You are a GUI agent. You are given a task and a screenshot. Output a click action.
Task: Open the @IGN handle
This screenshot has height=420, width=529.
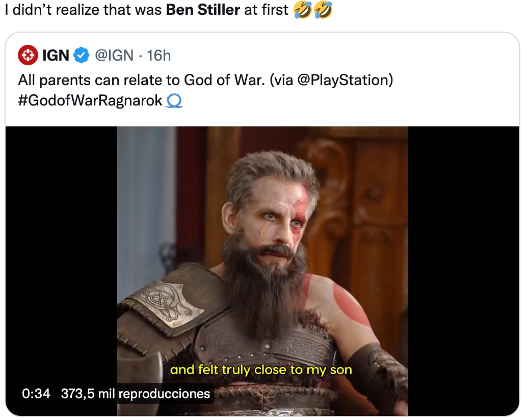coord(115,55)
